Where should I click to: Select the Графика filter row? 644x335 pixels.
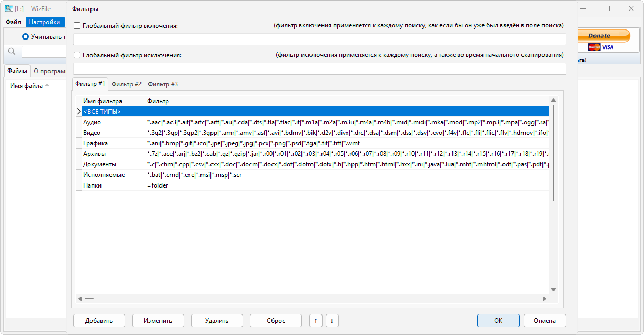[x=316, y=143]
